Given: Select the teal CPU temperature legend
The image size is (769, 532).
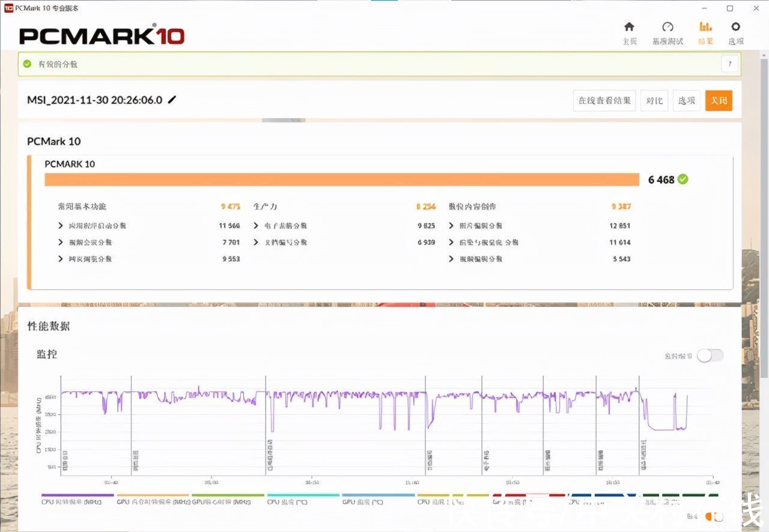Looking at the screenshot, I should pos(303,500).
